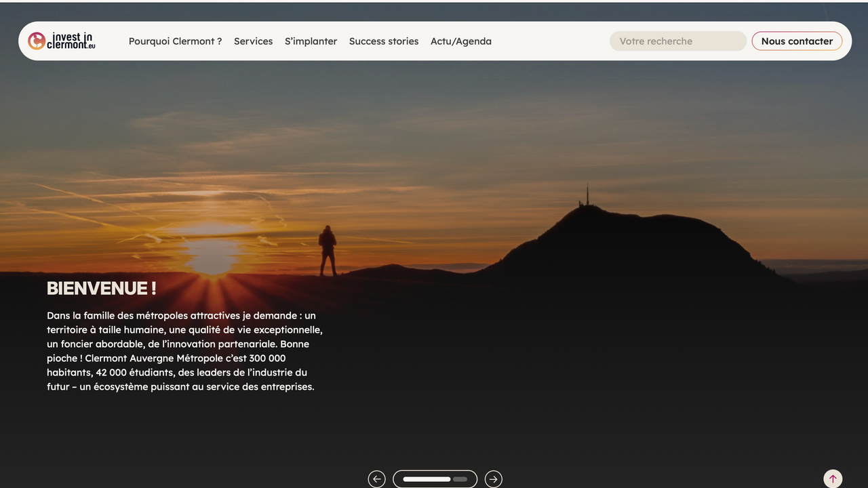Go to the previous slide arrow
The height and width of the screenshot is (488, 868).
[376, 479]
